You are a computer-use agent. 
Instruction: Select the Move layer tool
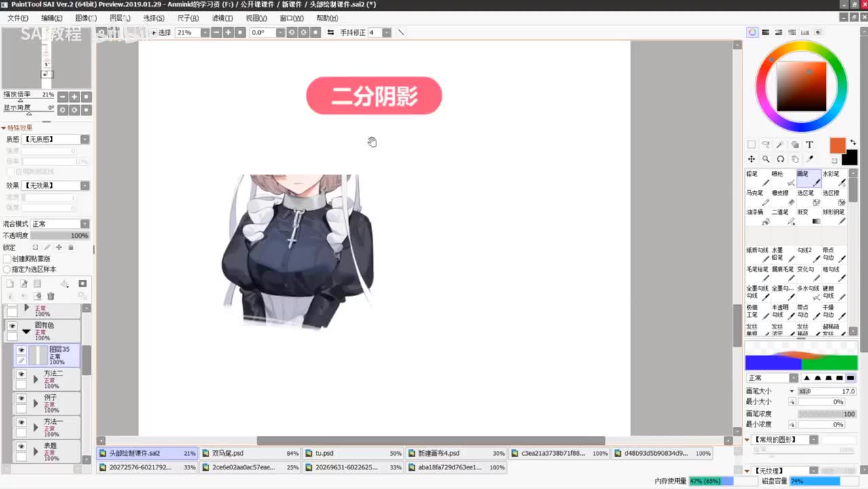(x=751, y=159)
